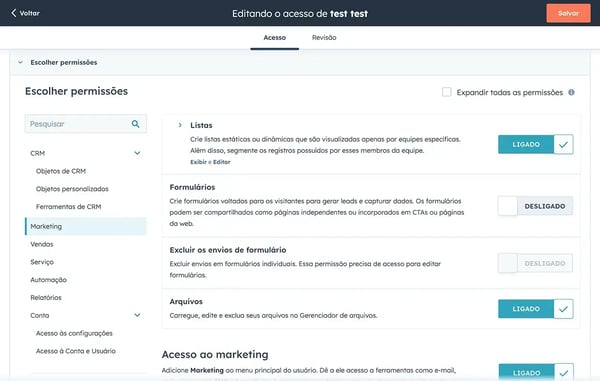
Task: Collapse the Escolher permissões section chevron
Action: pyautogui.click(x=21, y=62)
